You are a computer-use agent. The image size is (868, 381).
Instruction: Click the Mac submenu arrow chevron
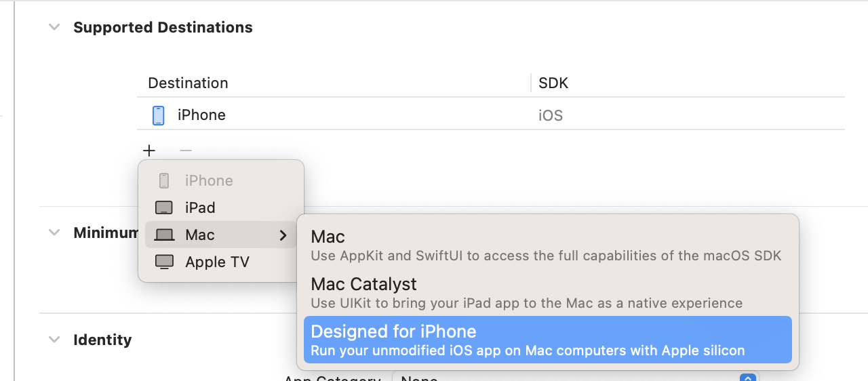[x=283, y=235]
